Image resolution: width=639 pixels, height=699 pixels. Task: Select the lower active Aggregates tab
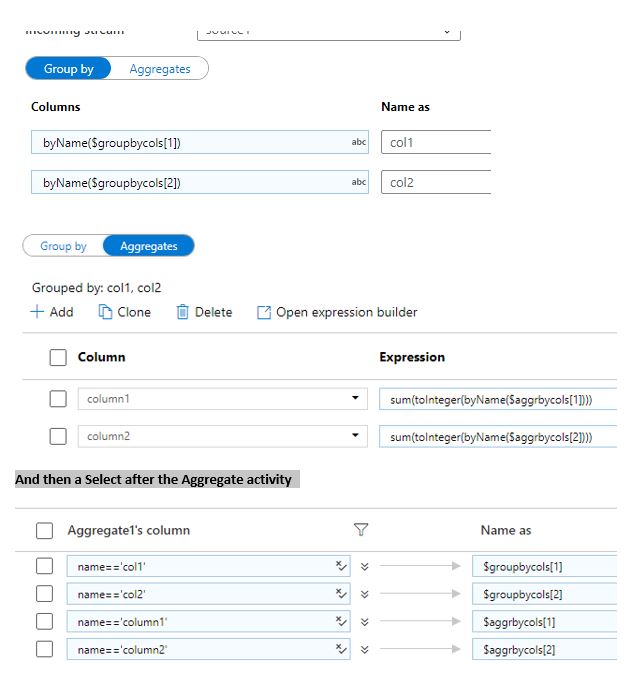(x=148, y=246)
